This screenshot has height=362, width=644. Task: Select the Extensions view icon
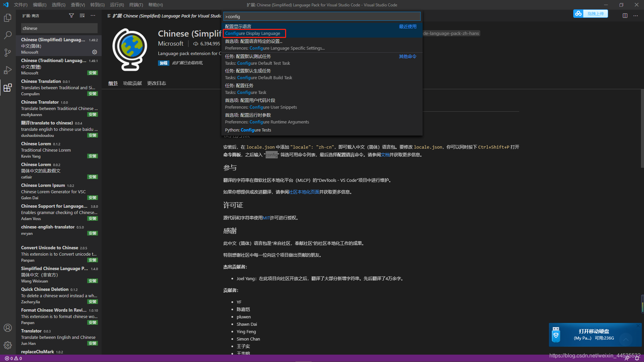point(7,88)
